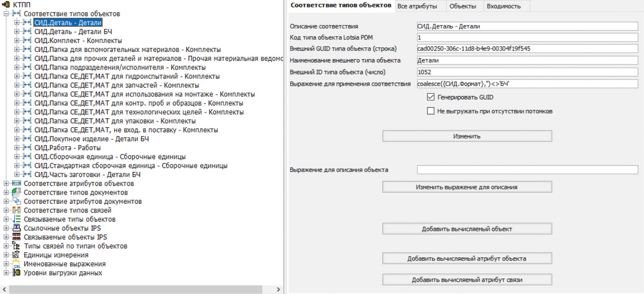The height and width of the screenshot is (294, 644).
Task: Expand the СИД.Работа - Работы tree node
Action: click(17, 148)
